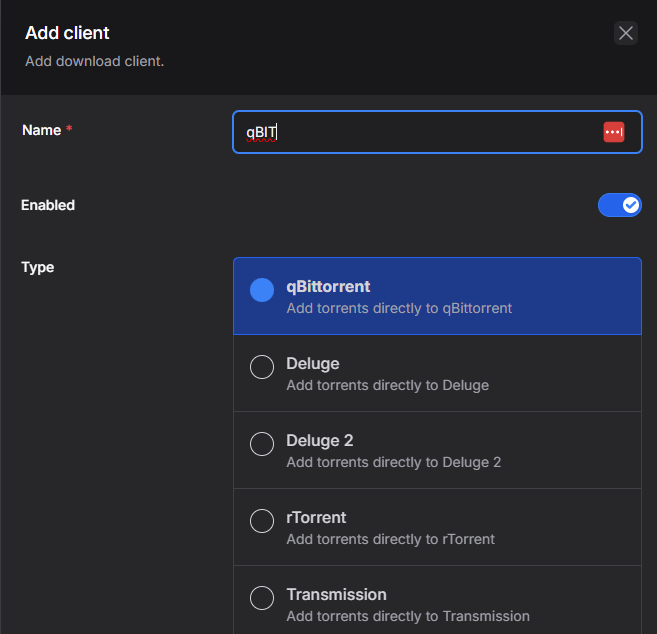Viewport: 657px width, 634px height.
Task: Click the Transmission option title text
Action: [x=336, y=595]
